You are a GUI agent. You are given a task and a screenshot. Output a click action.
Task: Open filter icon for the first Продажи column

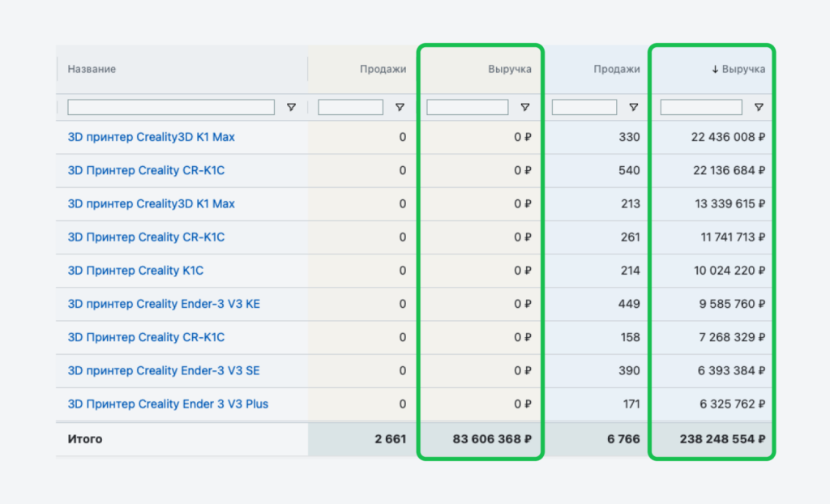(x=399, y=107)
